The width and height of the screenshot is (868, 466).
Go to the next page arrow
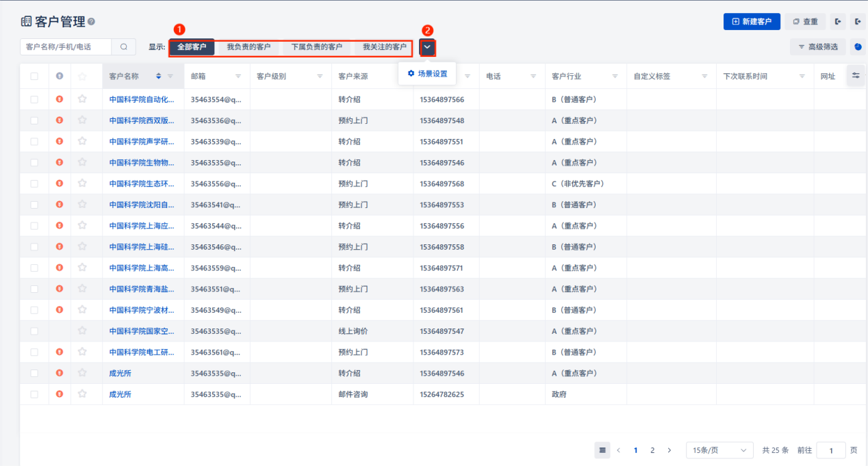pos(669,450)
